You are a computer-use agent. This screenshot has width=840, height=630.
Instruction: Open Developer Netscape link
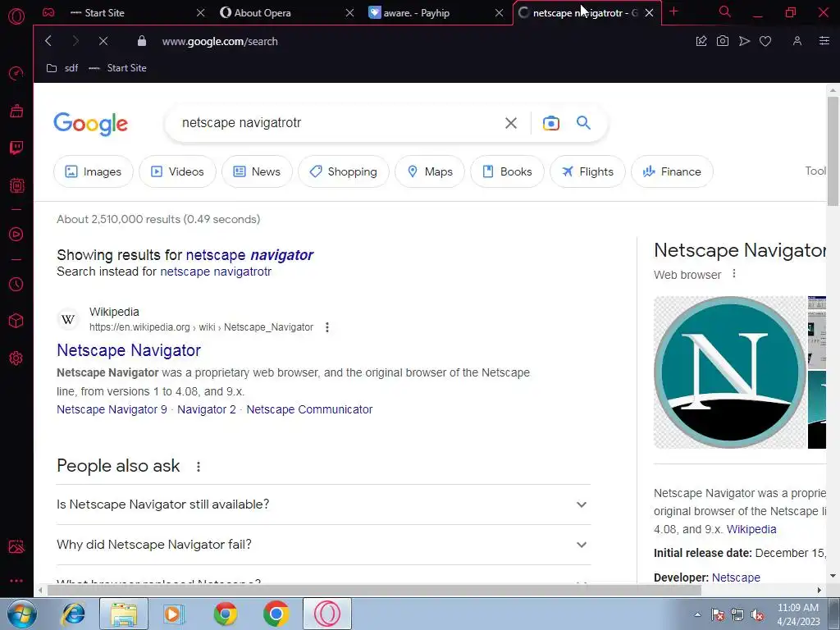[736, 577]
